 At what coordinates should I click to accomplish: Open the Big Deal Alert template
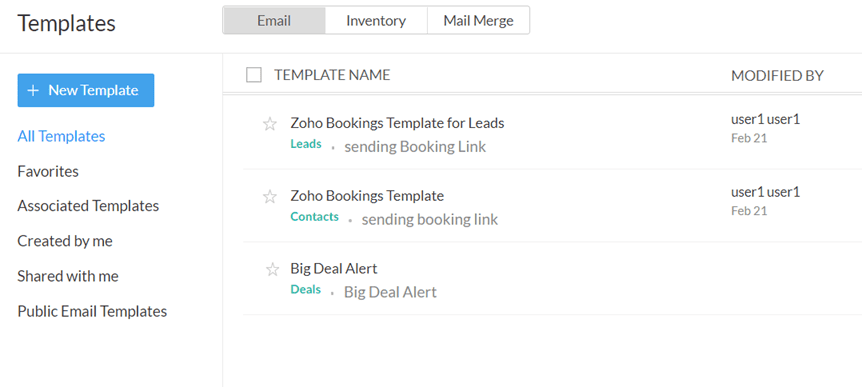point(334,268)
